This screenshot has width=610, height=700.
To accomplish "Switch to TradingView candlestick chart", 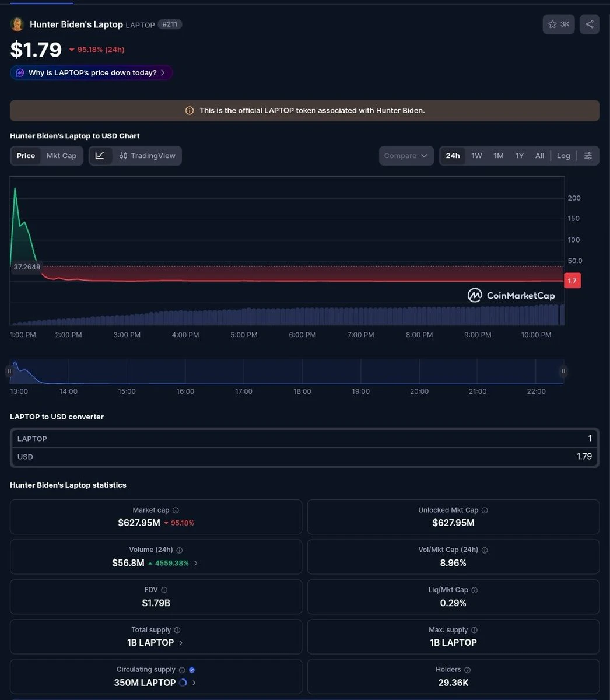I will [147, 156].
